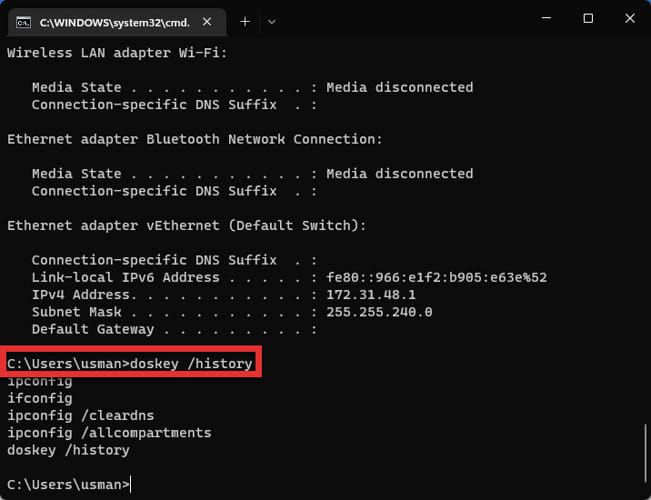
Task: Place cursor at the last C:\Users\usman> prompt
Action: tap(69, 485)
